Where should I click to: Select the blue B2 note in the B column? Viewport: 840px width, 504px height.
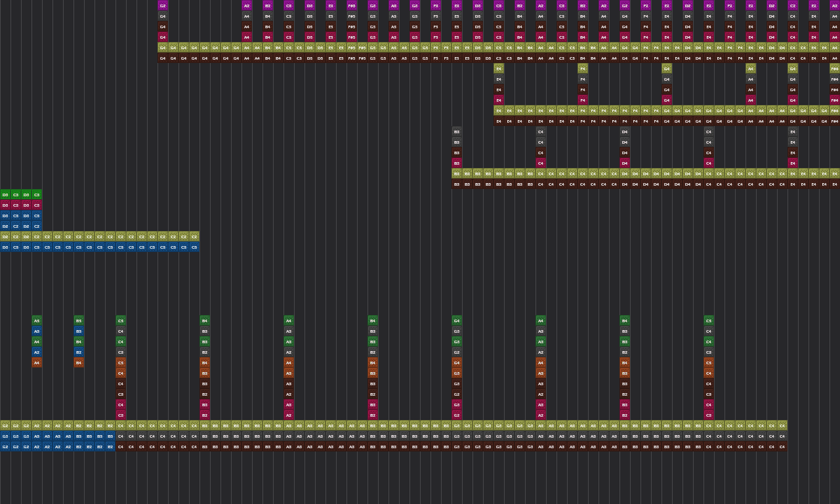click(x=78, y=352)
